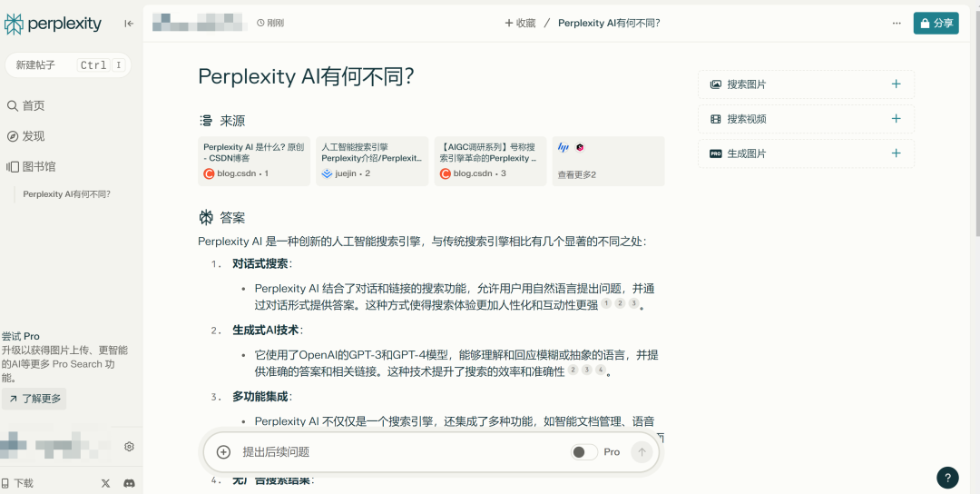Click 了解更多 Pro upgrade button
980x494 pixels.
pos(34,399)
